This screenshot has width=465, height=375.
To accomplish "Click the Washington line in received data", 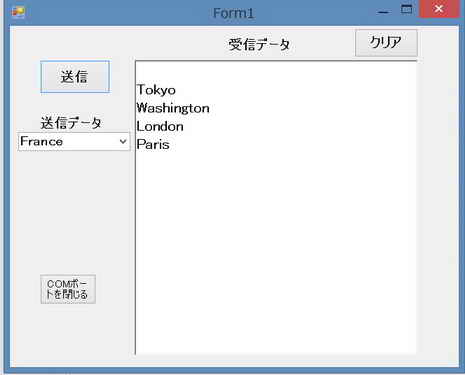I will coord(173,108).
